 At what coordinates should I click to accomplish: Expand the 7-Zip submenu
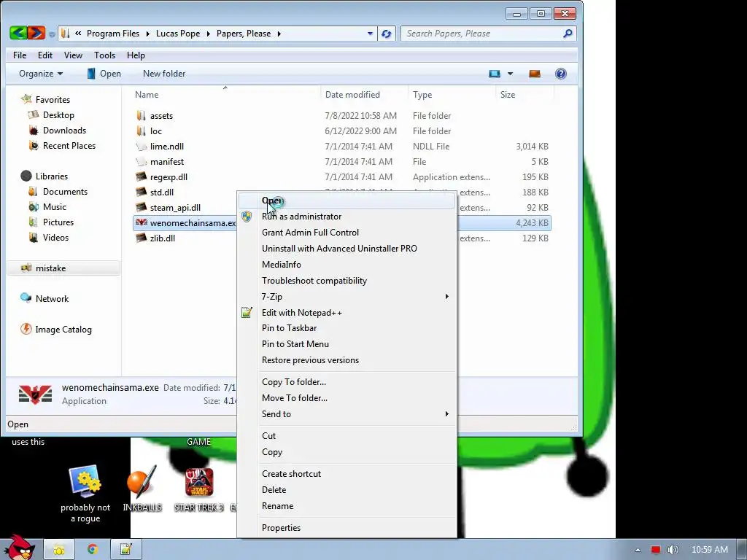[446, 297]
